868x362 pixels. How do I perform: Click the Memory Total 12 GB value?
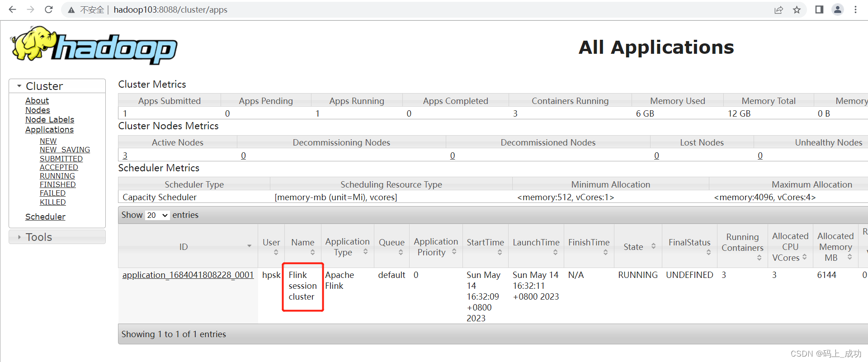[x=739, y=113]
